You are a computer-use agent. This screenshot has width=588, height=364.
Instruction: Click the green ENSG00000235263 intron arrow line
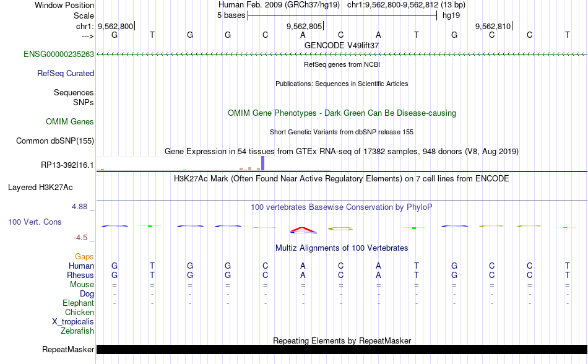[342, 54]
